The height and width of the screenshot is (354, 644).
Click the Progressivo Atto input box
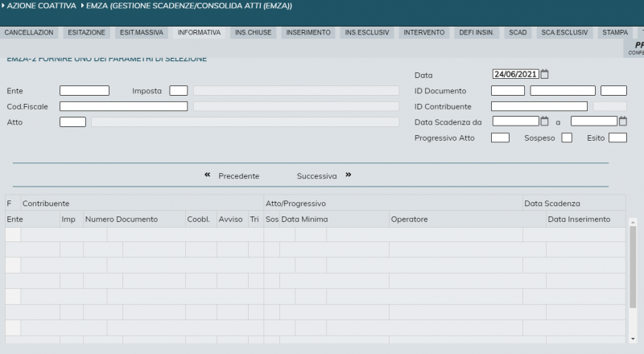500,138
